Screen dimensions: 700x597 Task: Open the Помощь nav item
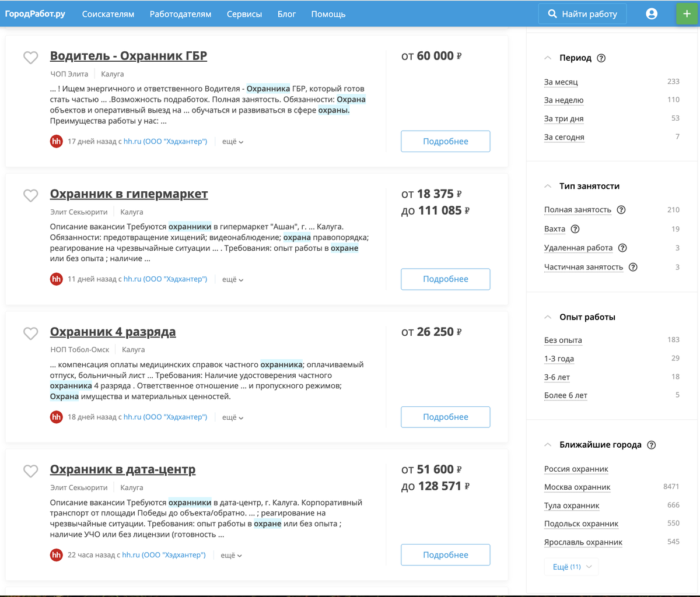point(328,14)
